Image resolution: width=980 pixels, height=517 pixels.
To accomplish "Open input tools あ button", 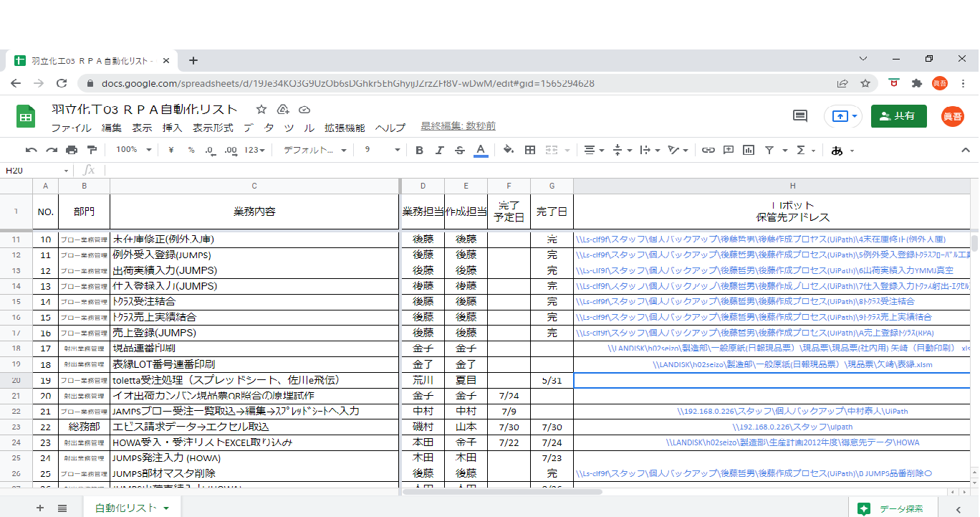I will (842, 150).
